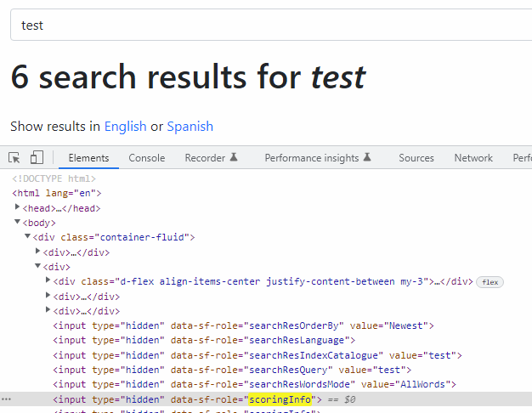Switch to the Elements tab

point(88,158)
